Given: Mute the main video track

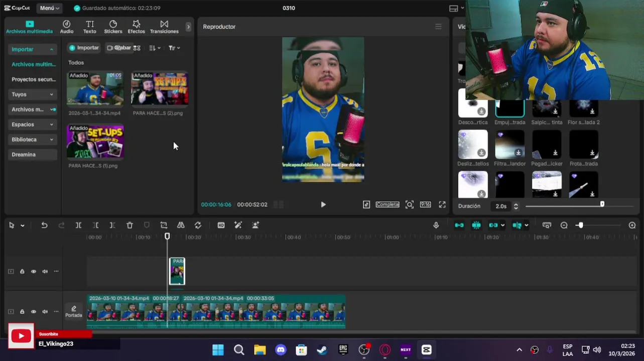Looking at the screenshot, I should tap(45, 311).
